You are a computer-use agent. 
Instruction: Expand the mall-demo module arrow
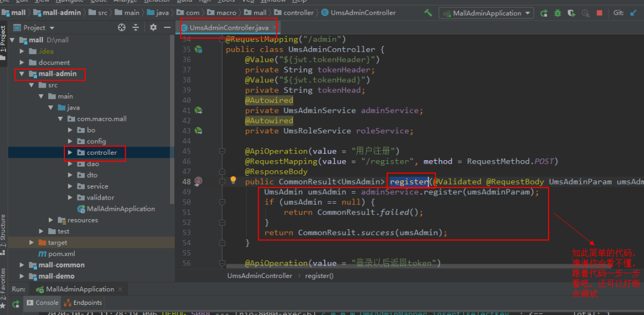(21, 276)
